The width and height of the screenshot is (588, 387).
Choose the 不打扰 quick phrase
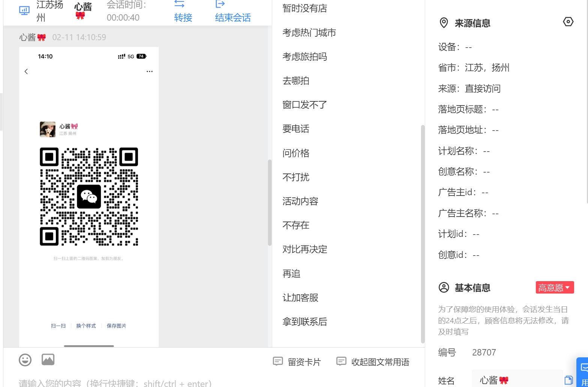click(x=296, y=177)
